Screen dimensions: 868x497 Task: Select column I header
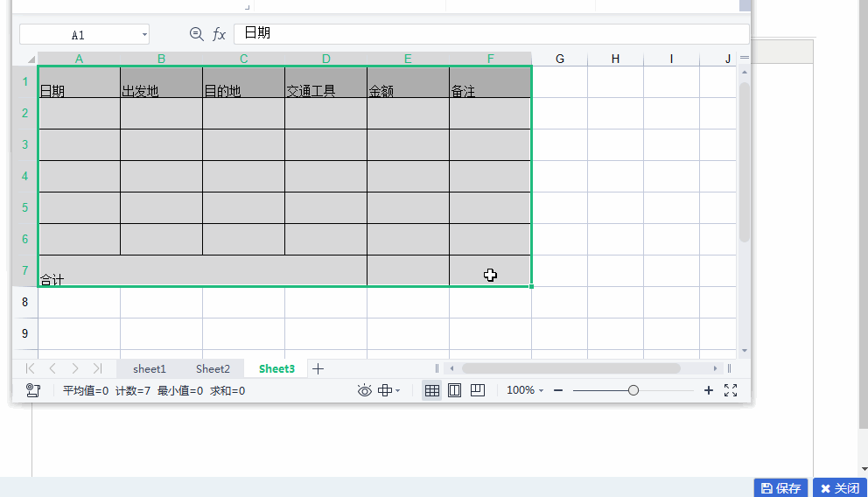tap(671, 59)
